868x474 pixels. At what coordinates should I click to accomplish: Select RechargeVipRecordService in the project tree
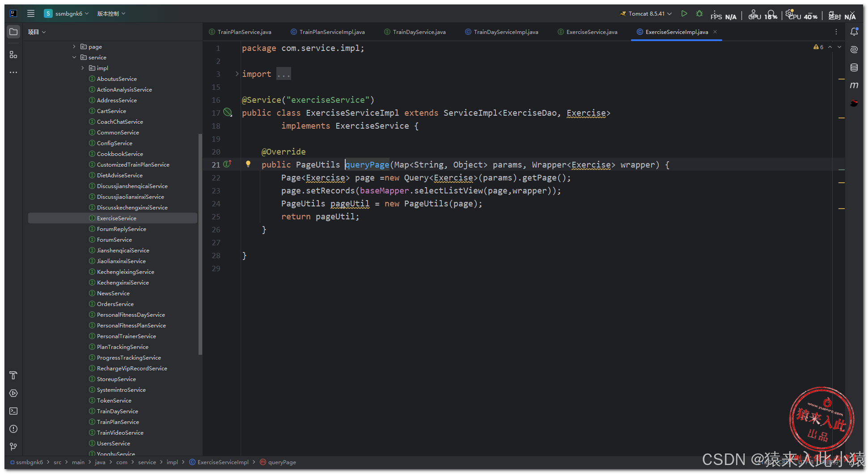coord(132,368)
